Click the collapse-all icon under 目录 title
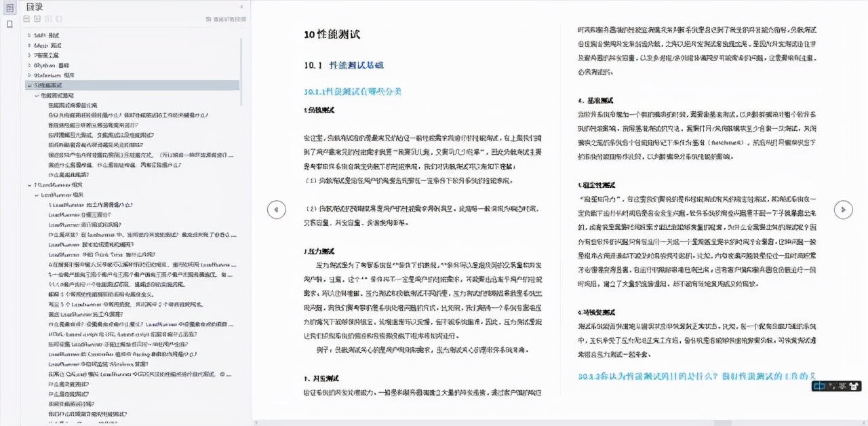 point(37,19)
